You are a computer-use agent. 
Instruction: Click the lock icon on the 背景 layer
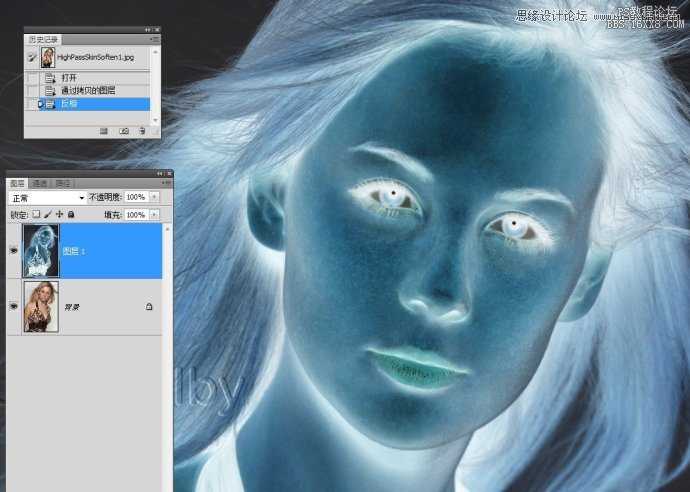point(149,307)
